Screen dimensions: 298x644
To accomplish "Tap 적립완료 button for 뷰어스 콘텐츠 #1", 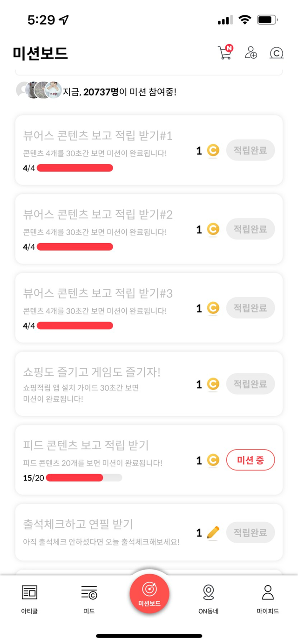I will 251,150.
